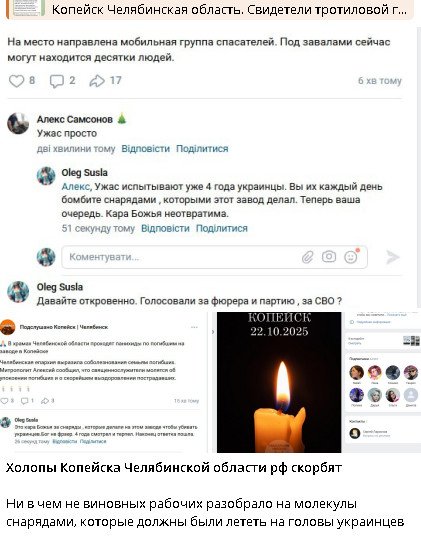Open the 6 хв тому post timestamp
This screenshot has height=546, width=421.
click(380, 81)
